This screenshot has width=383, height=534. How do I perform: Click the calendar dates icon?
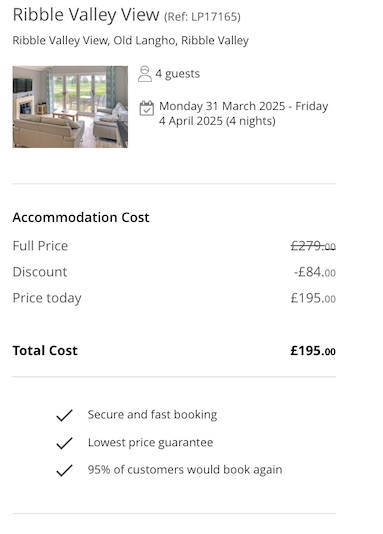[x=147, y=108]
